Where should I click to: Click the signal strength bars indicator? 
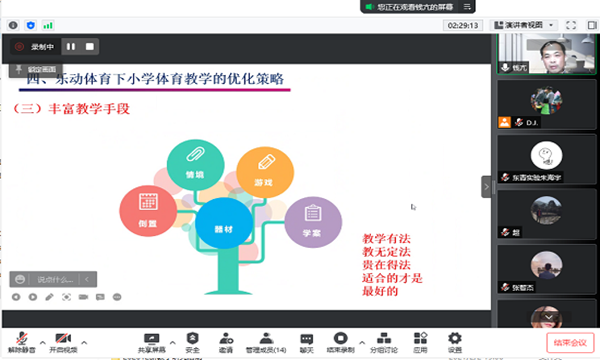click(48, 25)
